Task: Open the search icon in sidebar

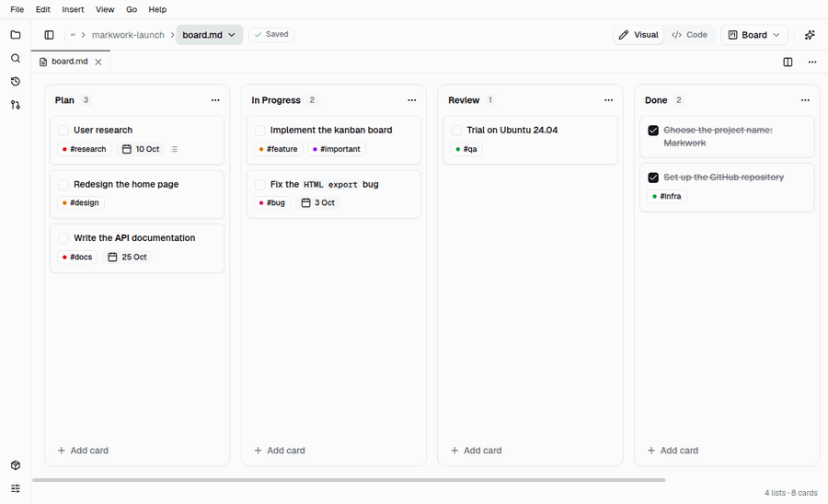Action: tap(16, 58)
